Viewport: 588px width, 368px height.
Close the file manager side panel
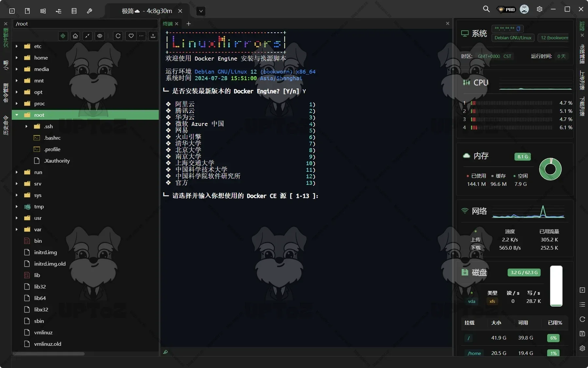click(x=6, y=24)
